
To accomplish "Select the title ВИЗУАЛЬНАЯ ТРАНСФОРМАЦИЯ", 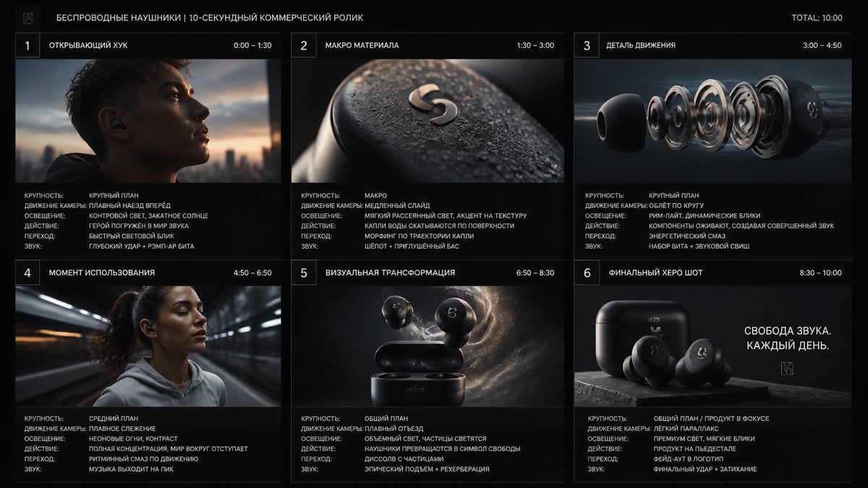I will [390, 273].
